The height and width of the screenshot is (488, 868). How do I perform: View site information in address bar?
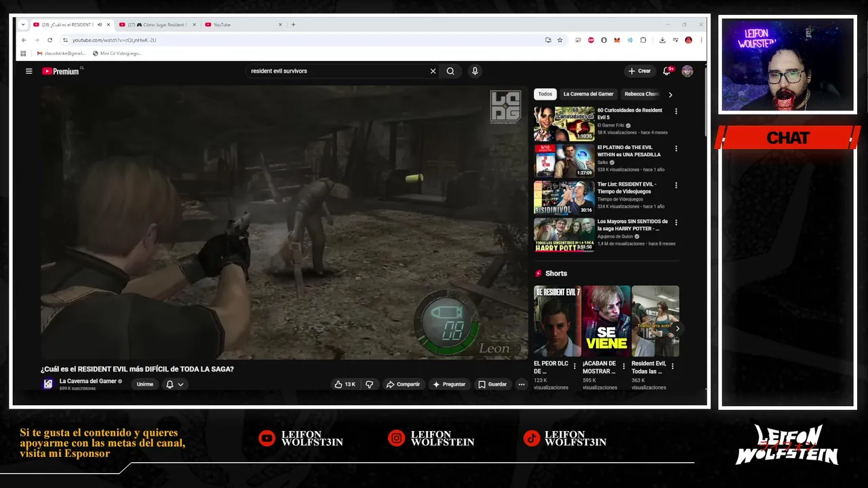point(65,40)
